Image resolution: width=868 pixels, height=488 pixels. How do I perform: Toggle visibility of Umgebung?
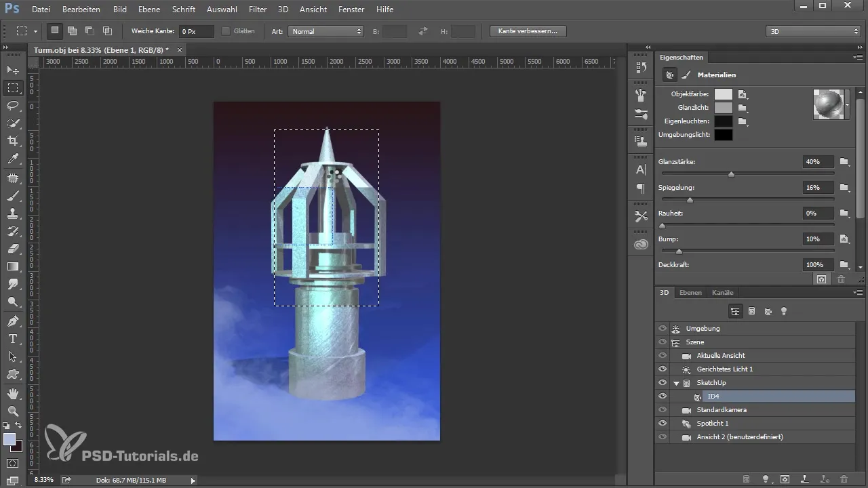[663, 328]
